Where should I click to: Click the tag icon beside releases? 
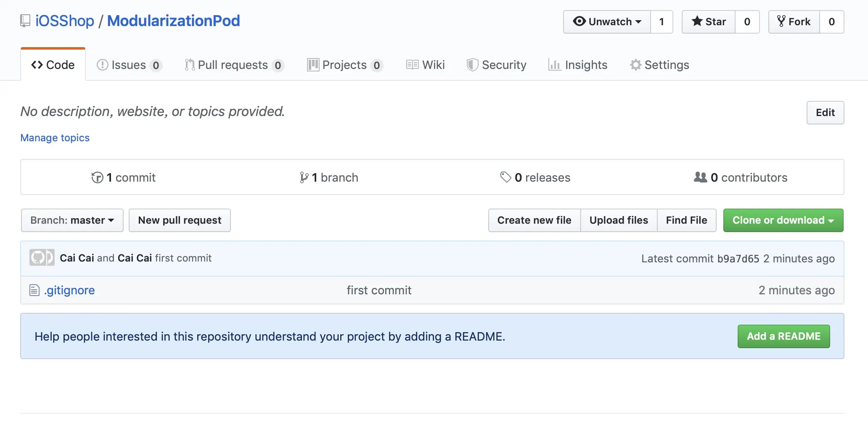coord(505,177)
